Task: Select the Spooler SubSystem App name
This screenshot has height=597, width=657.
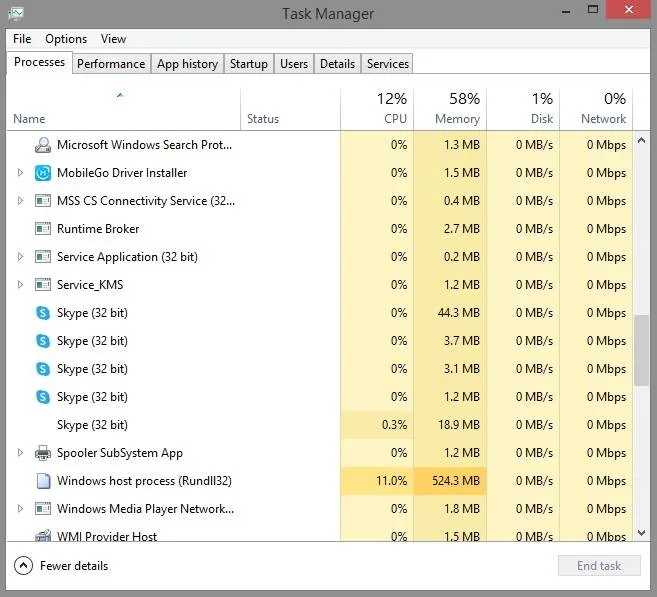Action: pos(120,453)
